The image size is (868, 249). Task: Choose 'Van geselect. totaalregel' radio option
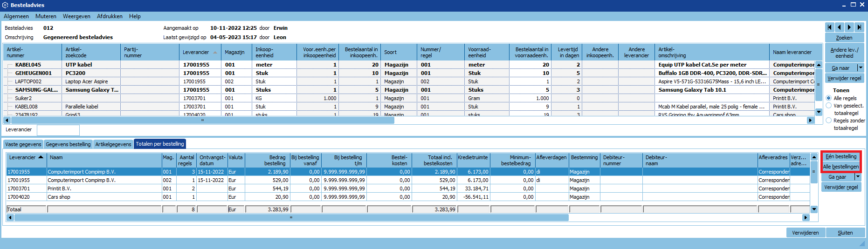coord(829,106)
